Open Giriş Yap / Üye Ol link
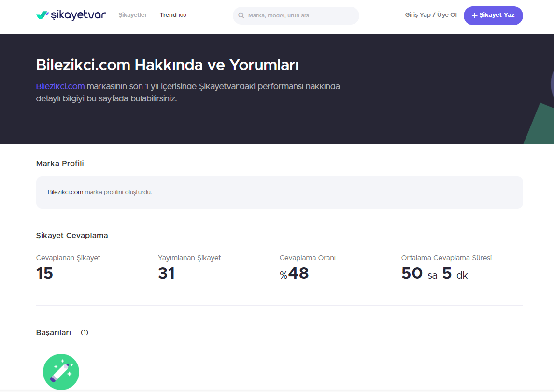Screen dimensions: 554x392 (x=431, y=15)
